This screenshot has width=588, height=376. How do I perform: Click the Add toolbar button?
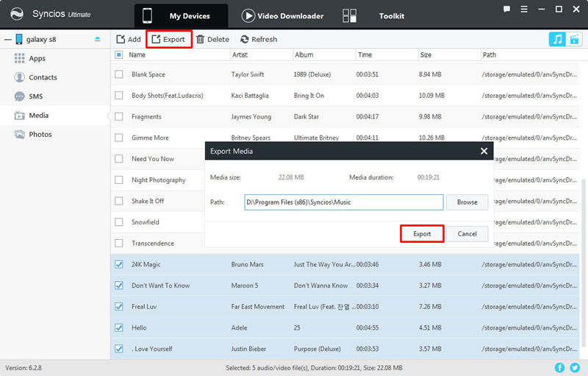tap(129, 40)
